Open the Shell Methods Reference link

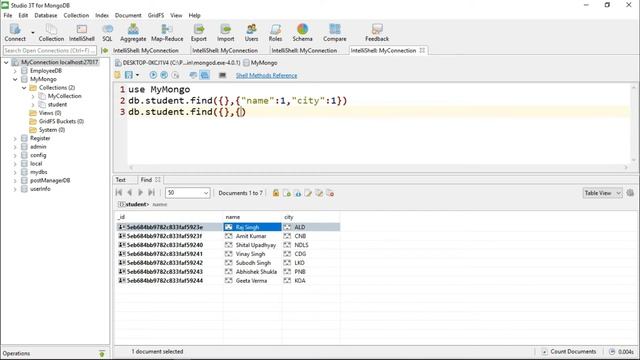[x=267, y=76]
